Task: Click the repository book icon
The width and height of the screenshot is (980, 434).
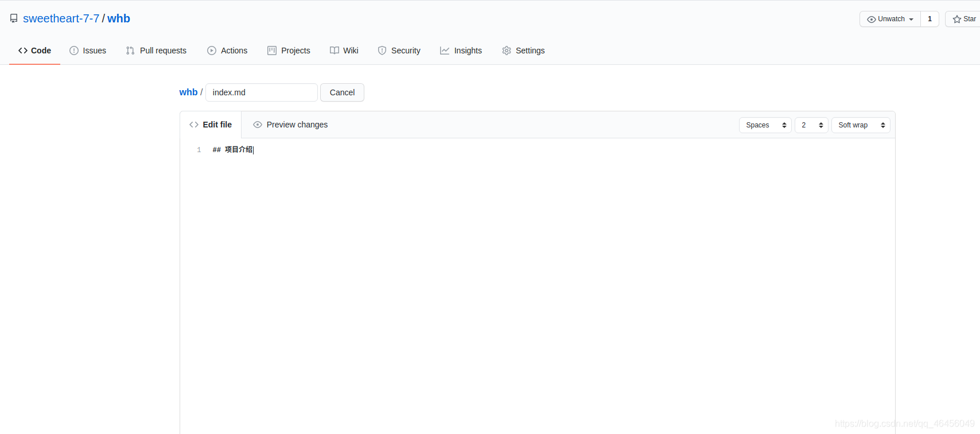Action: tap(14, 18)
